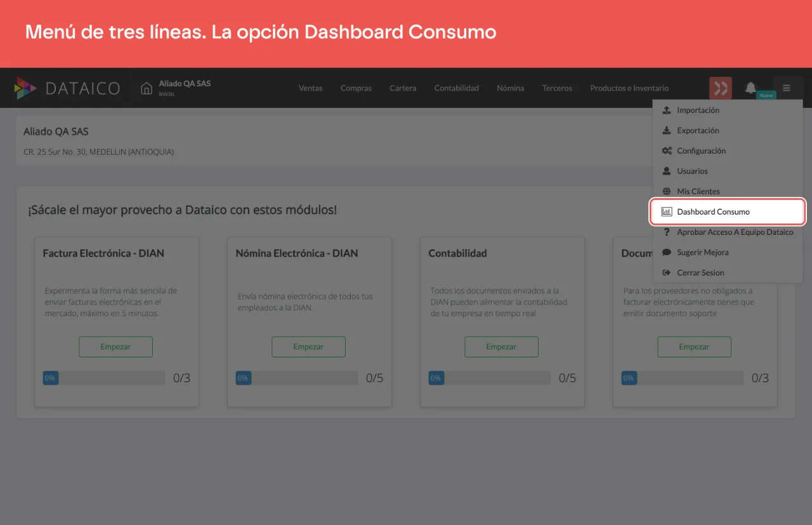
Task: Click the Nuevo badge by the bell
Action: 766,95
